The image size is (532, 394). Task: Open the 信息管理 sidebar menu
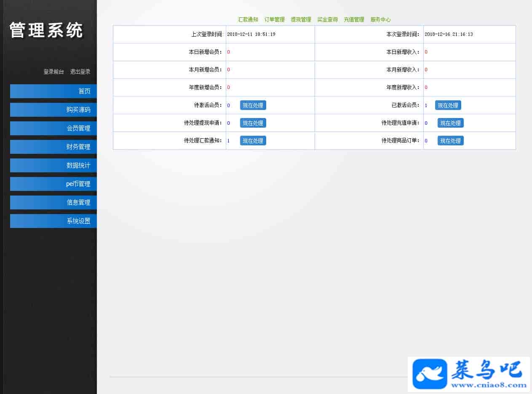pyautogui.click(x=53, y=202)
